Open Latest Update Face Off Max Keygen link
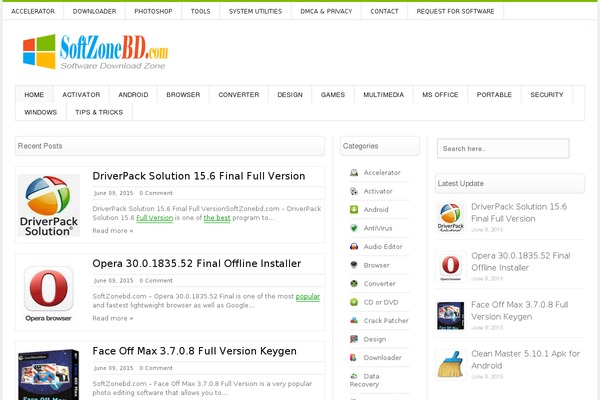The height and width of the screenshot is (400, 600). point(520,310)
